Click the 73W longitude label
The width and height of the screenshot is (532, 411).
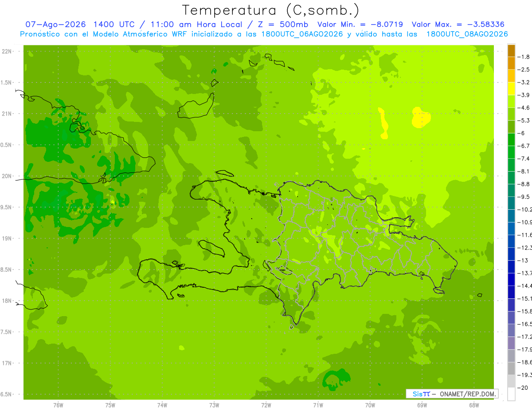(214, 405)
